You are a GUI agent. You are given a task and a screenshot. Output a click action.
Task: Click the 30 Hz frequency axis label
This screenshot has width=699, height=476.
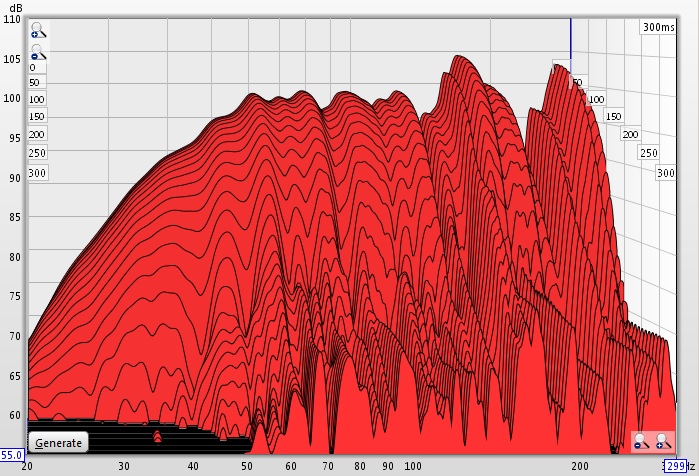(124, 467)
